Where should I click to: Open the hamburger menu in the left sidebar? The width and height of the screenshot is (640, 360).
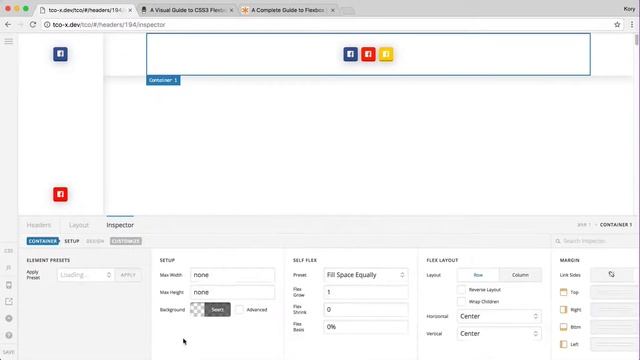(x=9, y=41)
